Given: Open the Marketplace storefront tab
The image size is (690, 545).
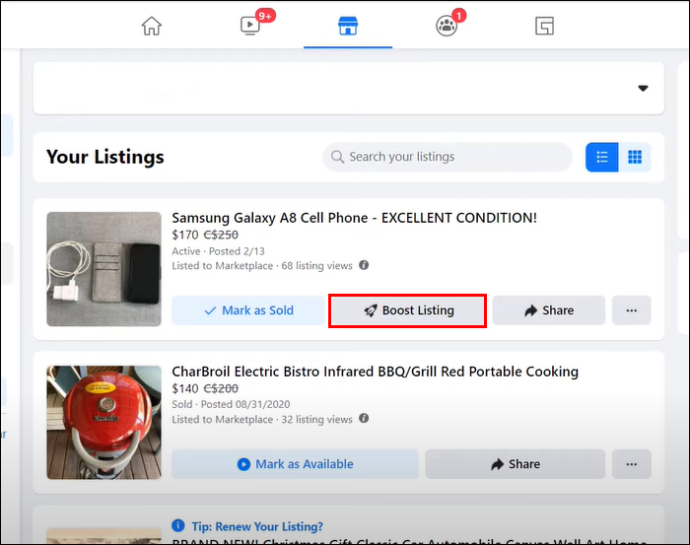Looking at the screenshot, I should (348, 26).
